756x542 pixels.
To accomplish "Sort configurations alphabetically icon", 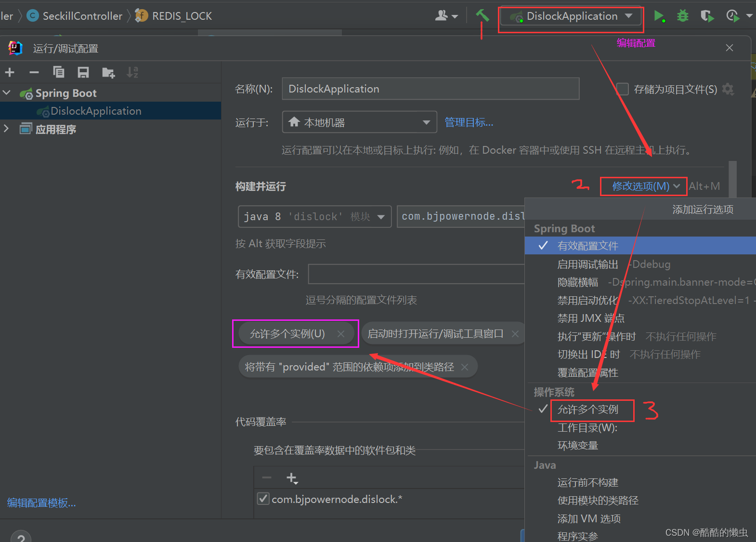I will coord(132,72).
